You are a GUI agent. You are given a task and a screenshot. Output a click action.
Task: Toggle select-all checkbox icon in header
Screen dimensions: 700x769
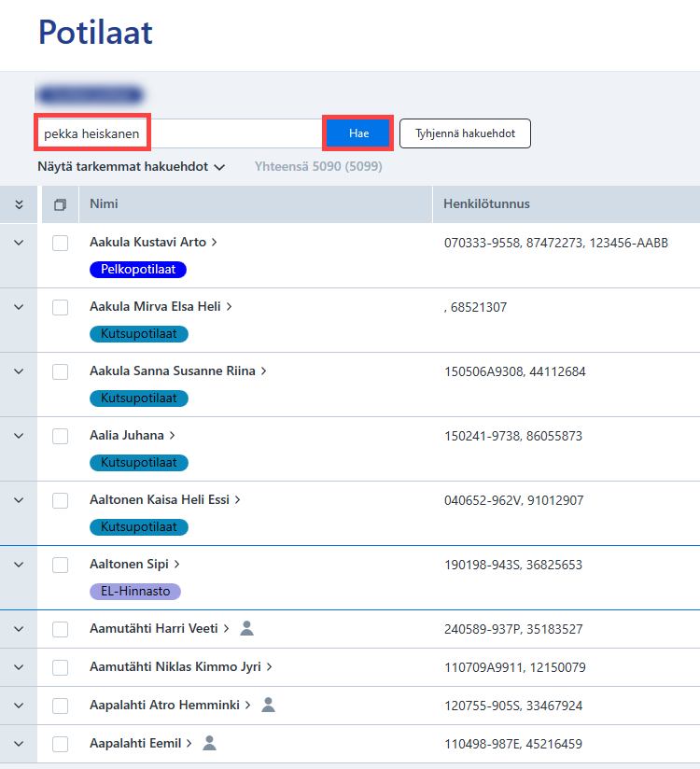60,204
